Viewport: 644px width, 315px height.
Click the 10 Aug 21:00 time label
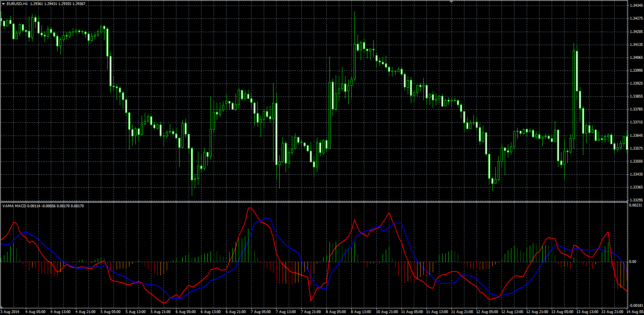coord(386,312)
